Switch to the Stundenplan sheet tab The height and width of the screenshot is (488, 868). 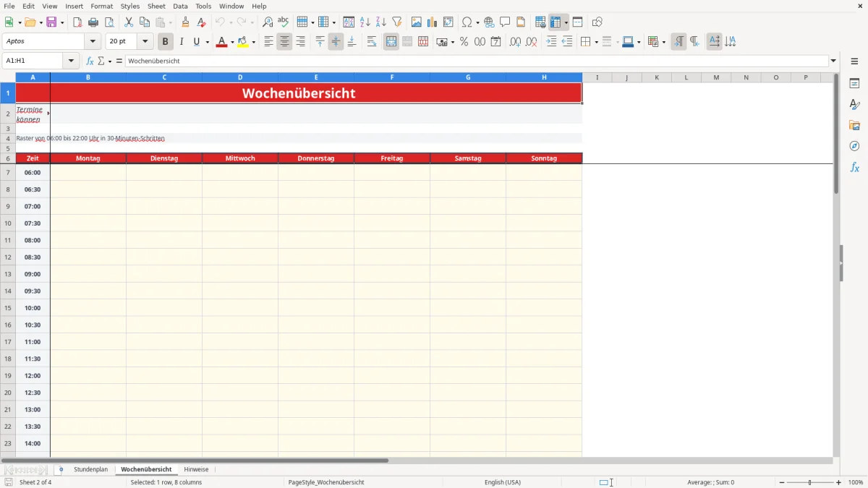(x=91, y=470)
